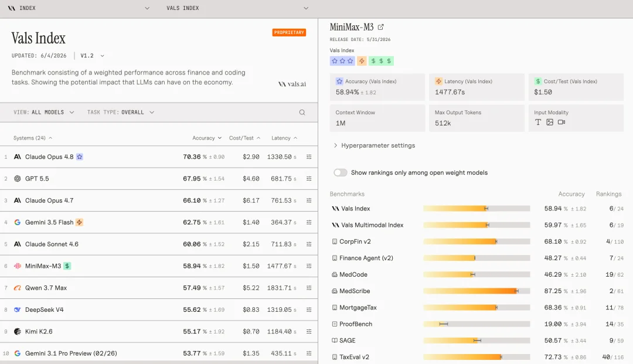Open the Vals Index top navigation menu

(237, 8)
